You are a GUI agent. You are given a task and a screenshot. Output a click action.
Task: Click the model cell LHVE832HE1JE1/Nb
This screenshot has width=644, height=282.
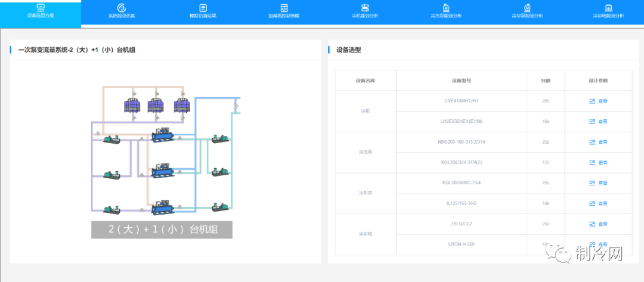click(462, 122)
